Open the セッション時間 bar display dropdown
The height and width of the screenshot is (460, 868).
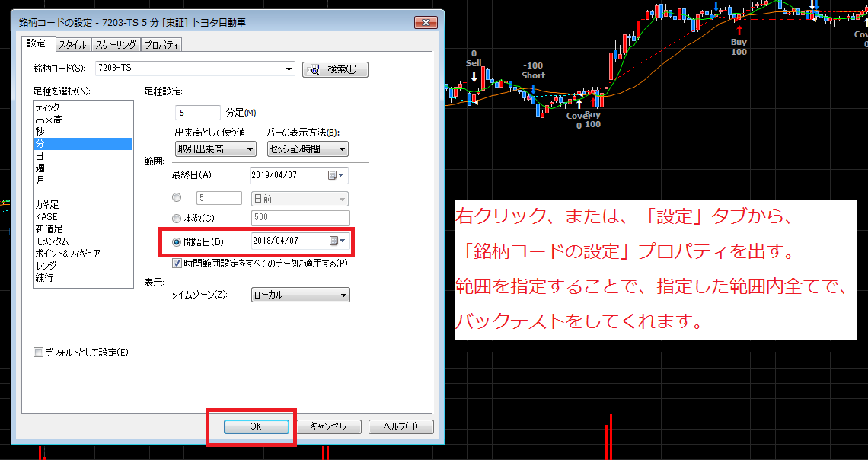coord(308,149)
